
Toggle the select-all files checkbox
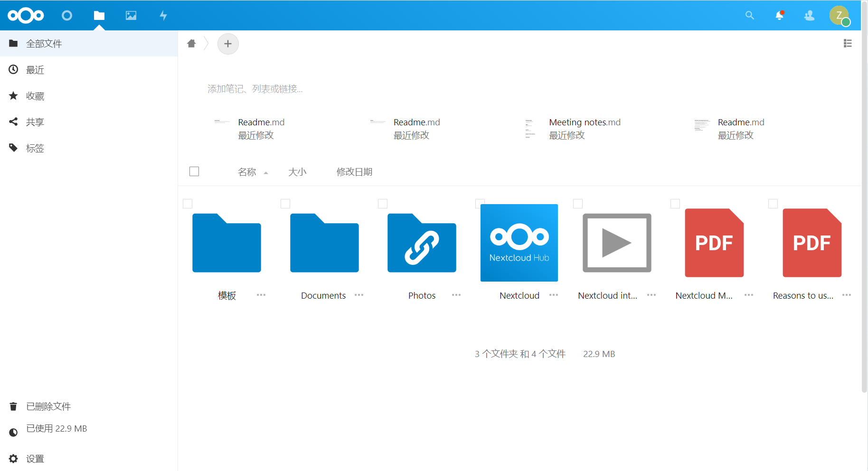point(194,171)
